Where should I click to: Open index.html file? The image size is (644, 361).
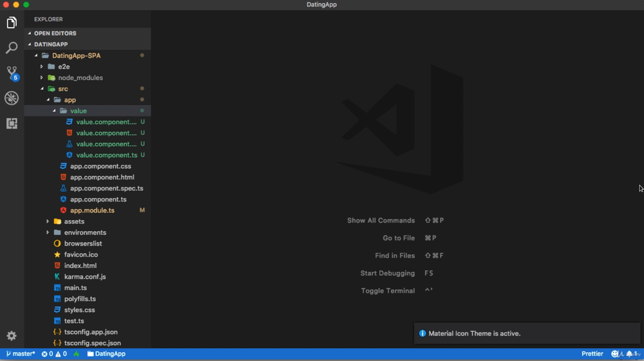(80, 266)
